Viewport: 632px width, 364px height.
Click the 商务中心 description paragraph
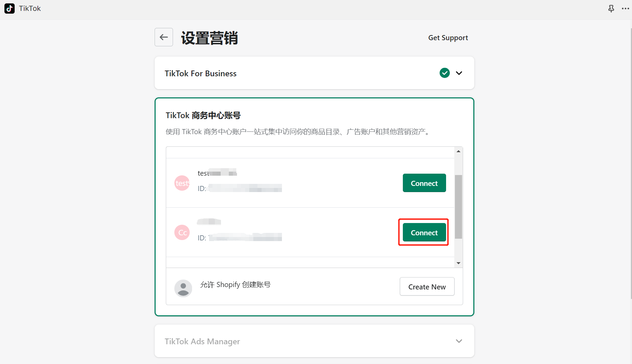pos(298,132)
